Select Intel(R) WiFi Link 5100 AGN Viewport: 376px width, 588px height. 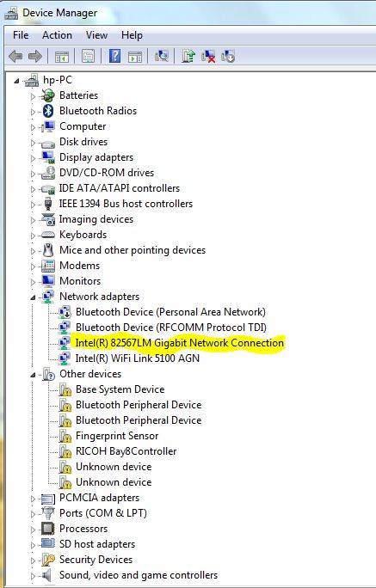(x=138, y=358)
